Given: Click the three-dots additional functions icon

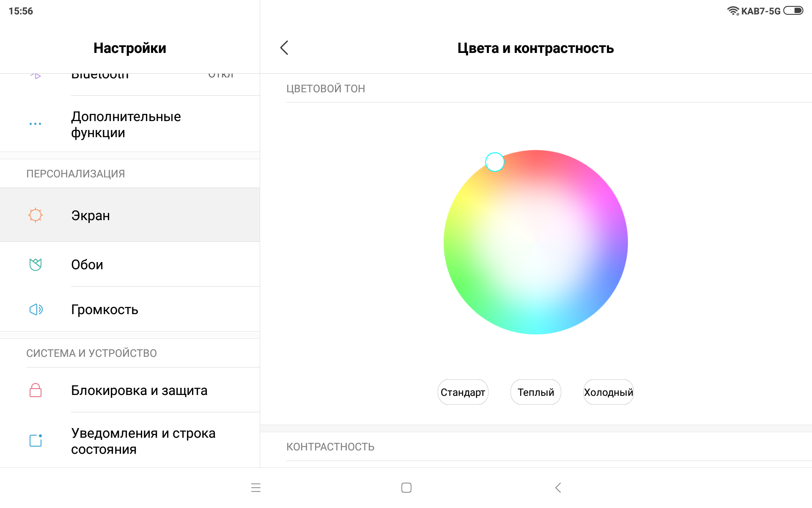Looking at the screenshot, I should [x=36, y=124].
